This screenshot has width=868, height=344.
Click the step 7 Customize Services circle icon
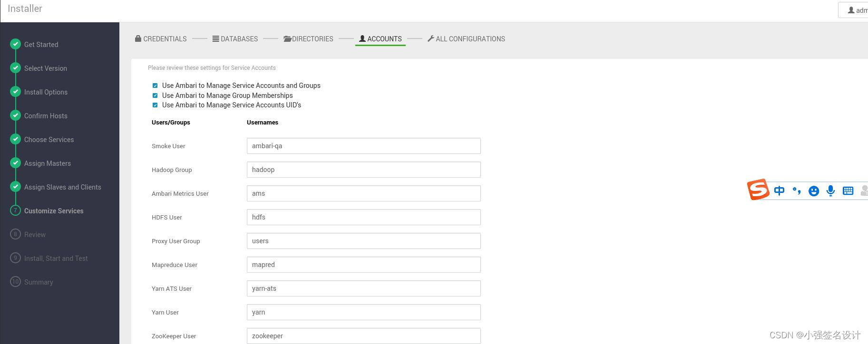(15, 210)
